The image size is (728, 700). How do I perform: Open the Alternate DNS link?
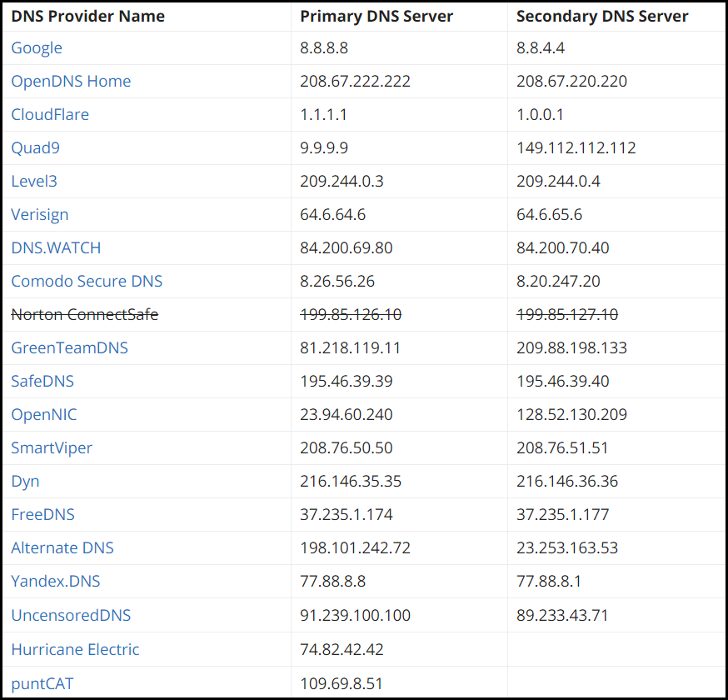click(62, 548)
